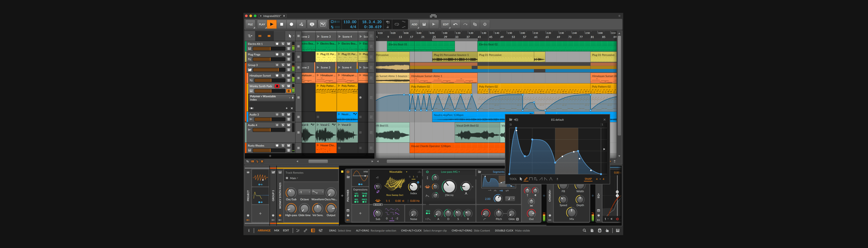
Task: Open the ADD menu
Action: click(x=414, y=24)
